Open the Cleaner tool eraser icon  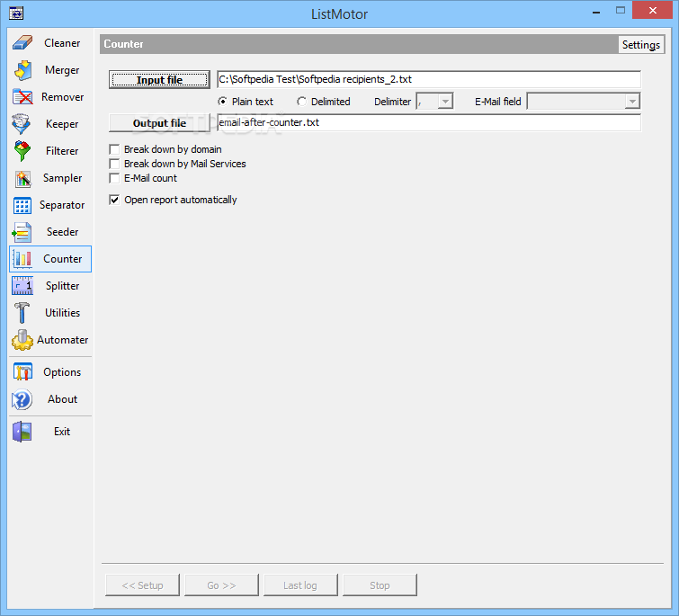coord(22,43)
